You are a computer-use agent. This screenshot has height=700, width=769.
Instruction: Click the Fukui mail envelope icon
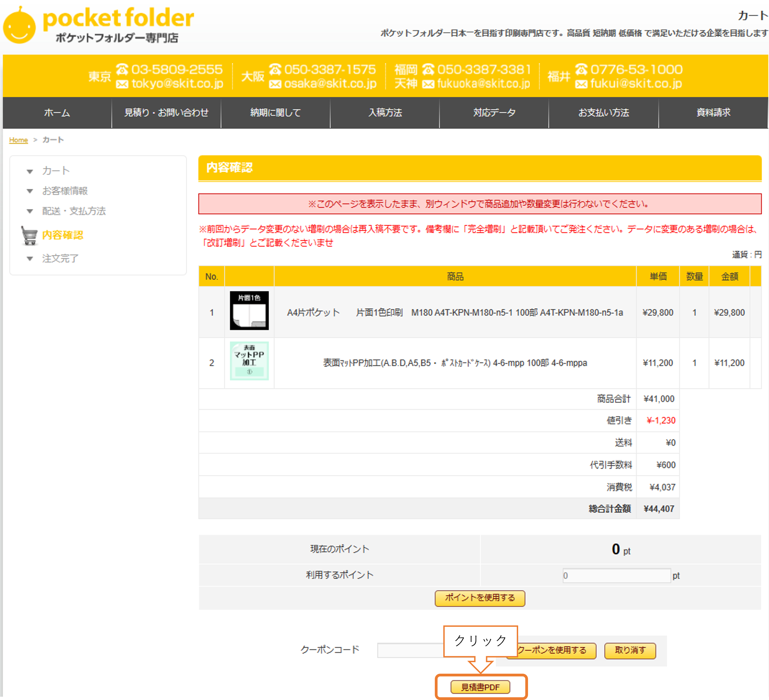pyautogui.click(x=581, y=84)
